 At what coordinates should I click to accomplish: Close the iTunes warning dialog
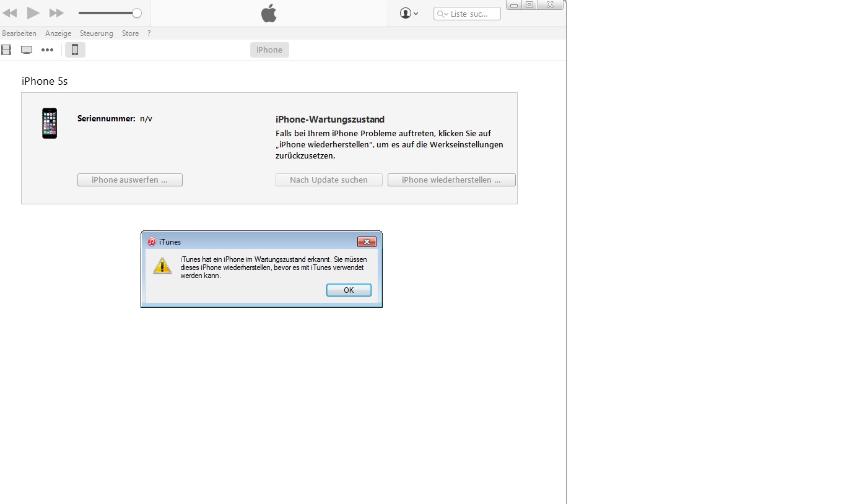click(x=367, y=241)
